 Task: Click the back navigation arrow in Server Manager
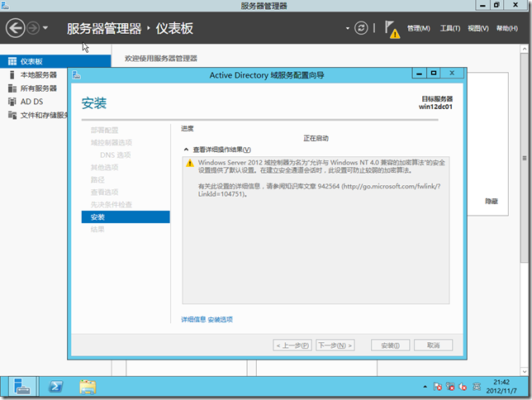[15, 28]
